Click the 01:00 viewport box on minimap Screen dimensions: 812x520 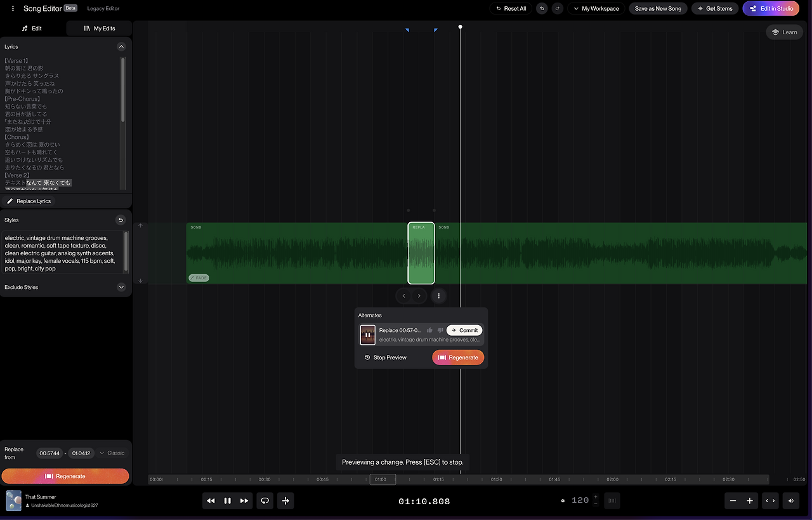point(383,479)
